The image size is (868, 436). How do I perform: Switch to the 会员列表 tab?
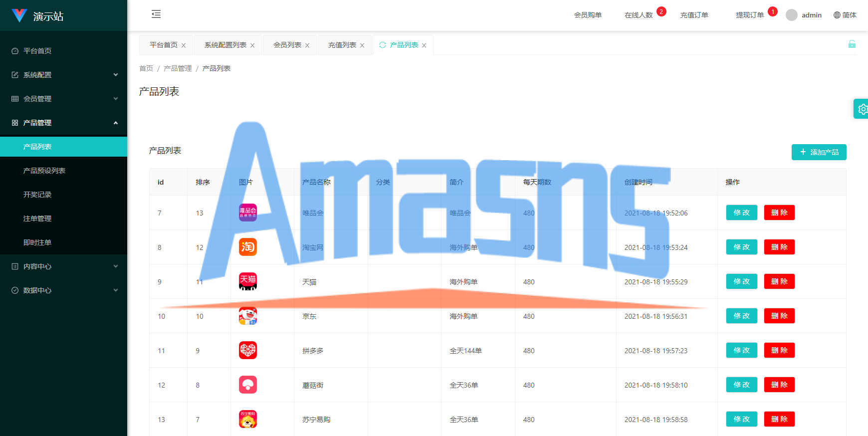click(x=287, y=45)
